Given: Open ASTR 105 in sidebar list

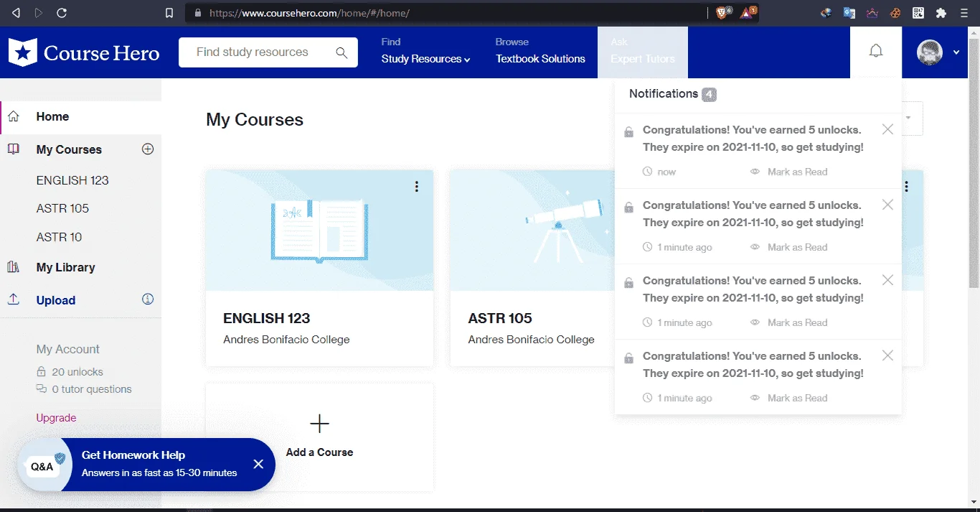Looking at the screenshot, I should tap(62, 208).
